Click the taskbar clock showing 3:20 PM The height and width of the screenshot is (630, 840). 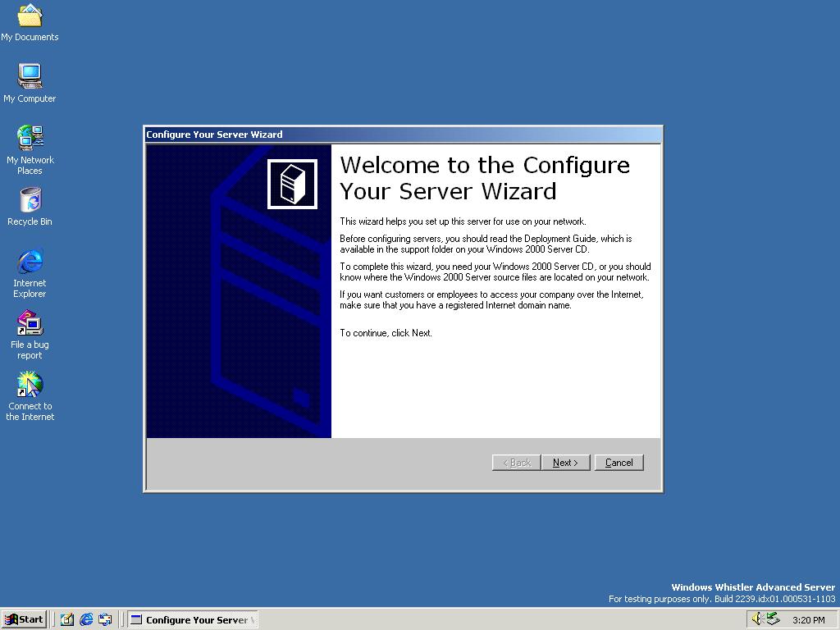click(x=808, y=620)
